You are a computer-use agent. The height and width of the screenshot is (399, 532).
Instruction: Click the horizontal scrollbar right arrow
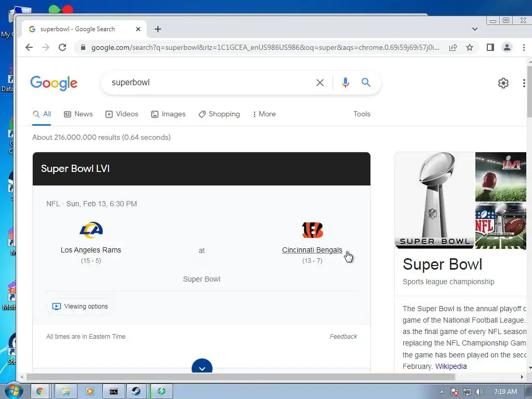tap(522, 377)
